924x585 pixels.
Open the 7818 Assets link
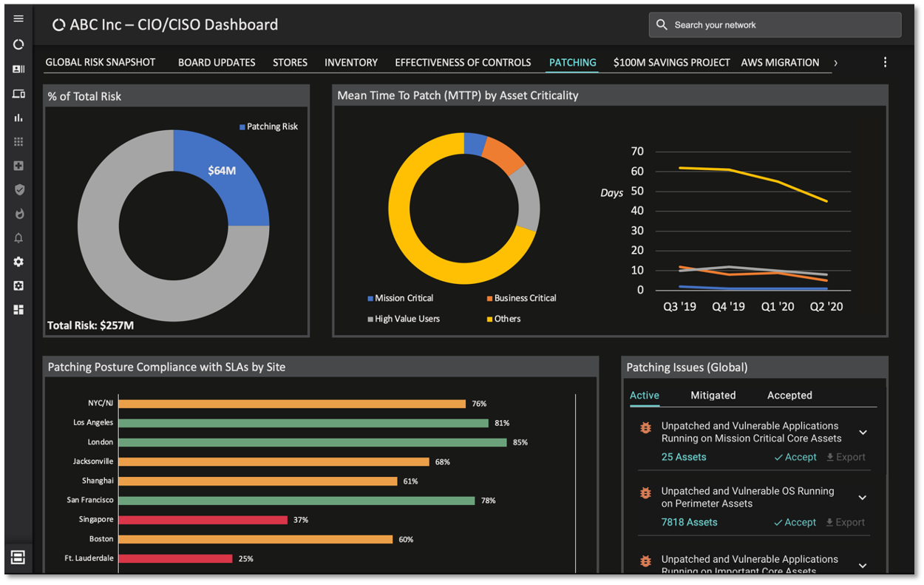pyautogui.click(x=689, y=523)
